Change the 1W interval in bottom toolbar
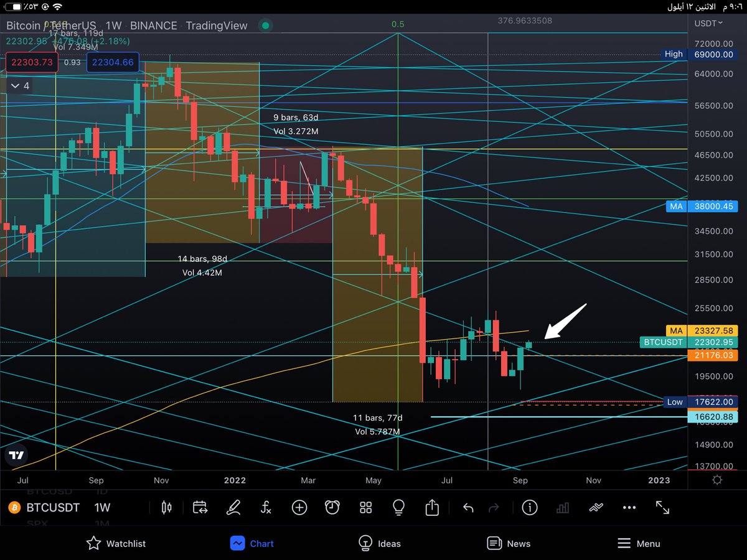 click(x=102, y=508)
